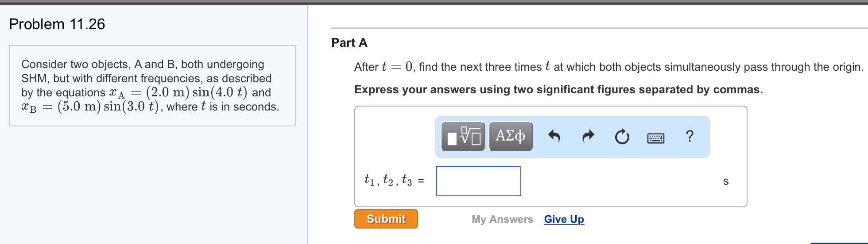Click the 'After t = 0' question sentence

tap(609, 67)
